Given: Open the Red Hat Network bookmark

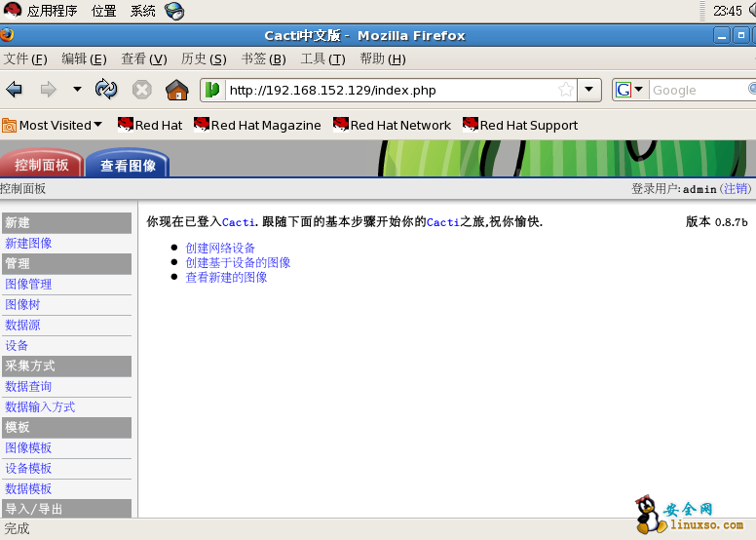Looking at the screenshot, I should coord(392,125).
